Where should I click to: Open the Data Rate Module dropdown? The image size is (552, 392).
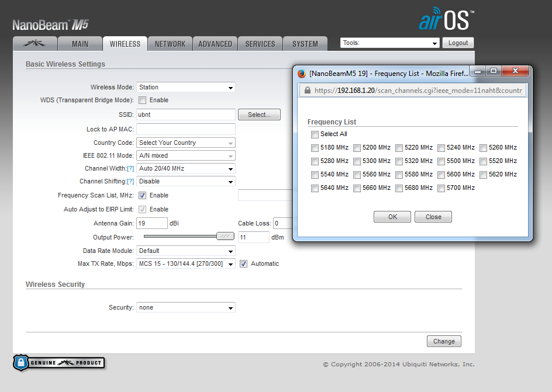(186, 251)
